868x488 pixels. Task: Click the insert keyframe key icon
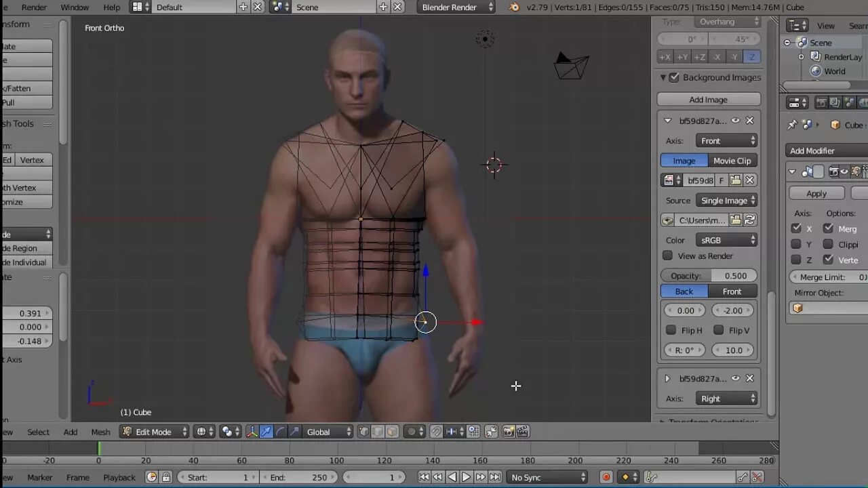tap(743, 477)
